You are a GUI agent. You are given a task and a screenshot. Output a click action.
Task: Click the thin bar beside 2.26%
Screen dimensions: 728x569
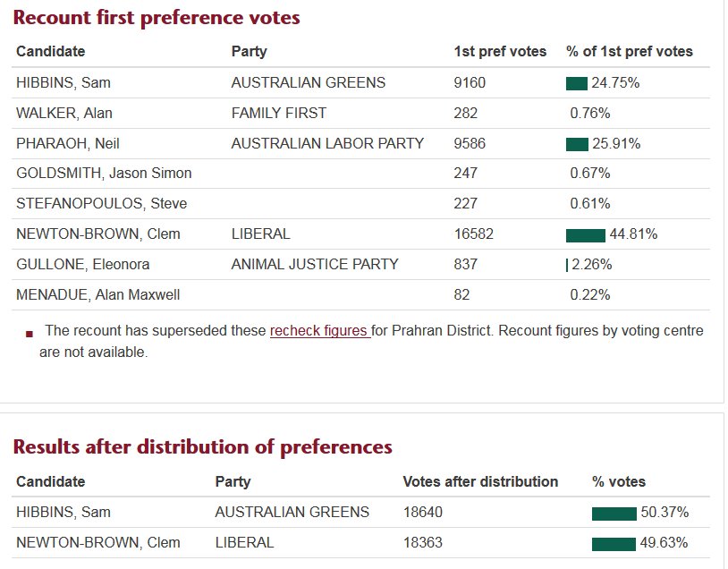(567, 265)
